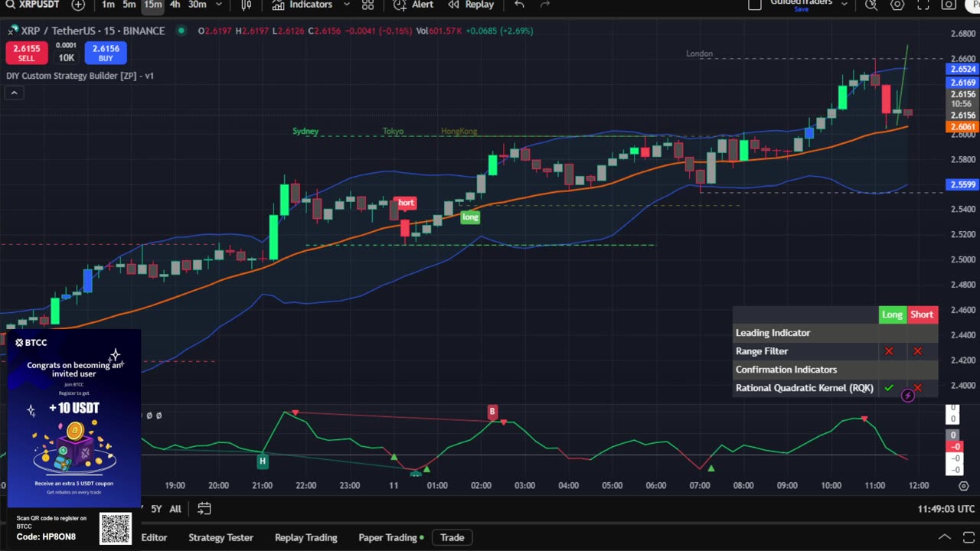Image resolution: width=980 pixels, height=551 pixels.
Task: Click the Trade button
Action: (x=452, y=537)
